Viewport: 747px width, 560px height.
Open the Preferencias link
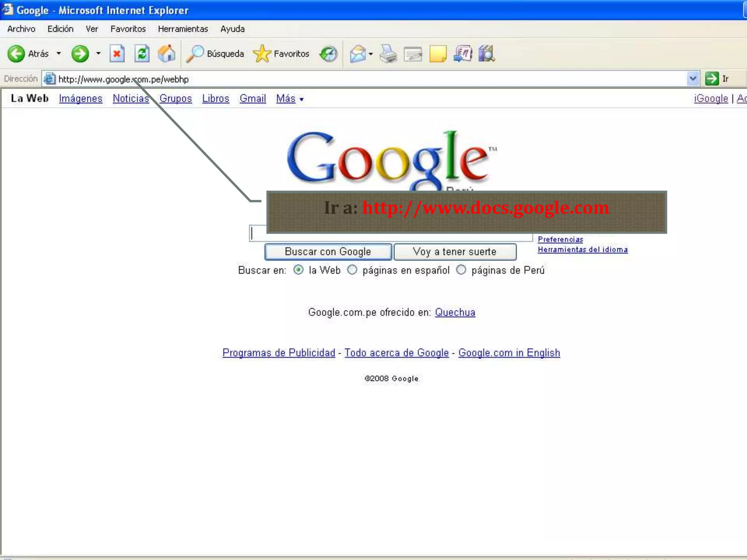pos(560,240)
